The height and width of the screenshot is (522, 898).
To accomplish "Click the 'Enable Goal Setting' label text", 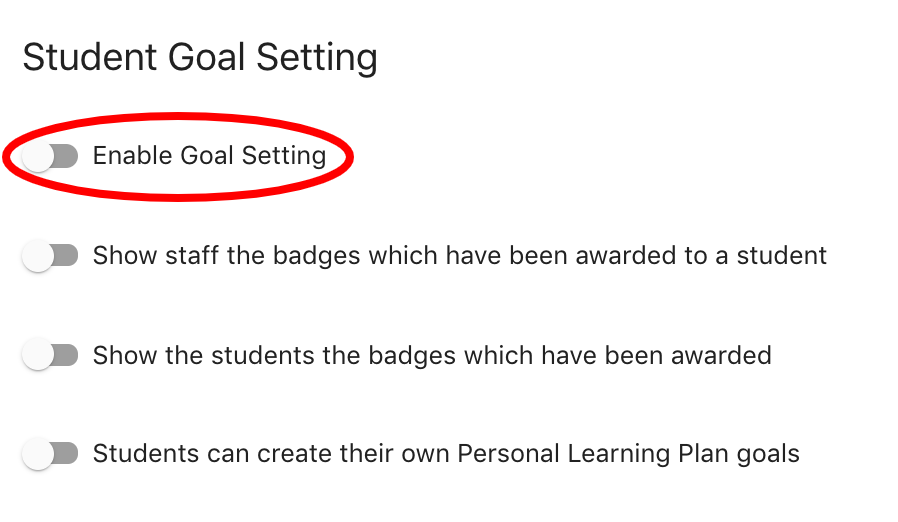I will click(x=209, y=156).
